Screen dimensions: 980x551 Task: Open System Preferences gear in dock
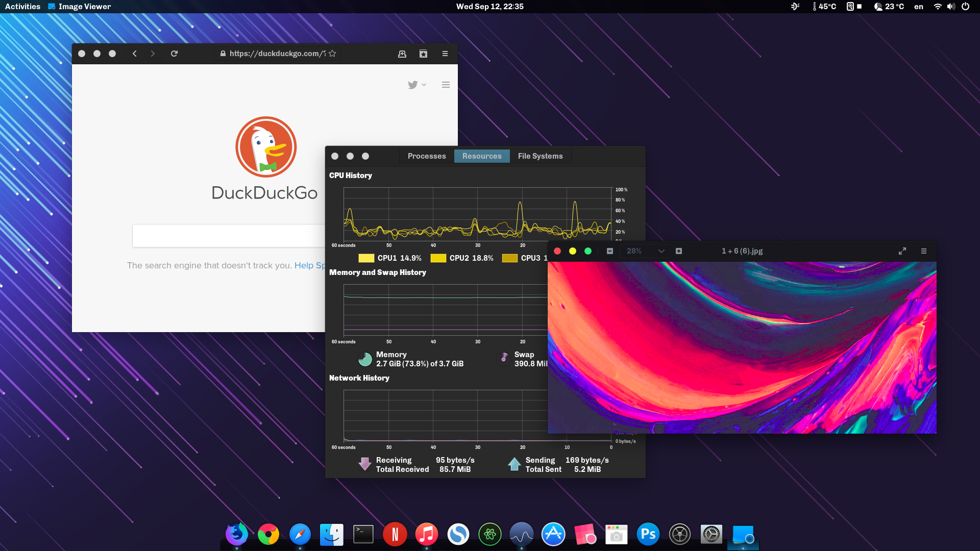(x=712, y=534)
